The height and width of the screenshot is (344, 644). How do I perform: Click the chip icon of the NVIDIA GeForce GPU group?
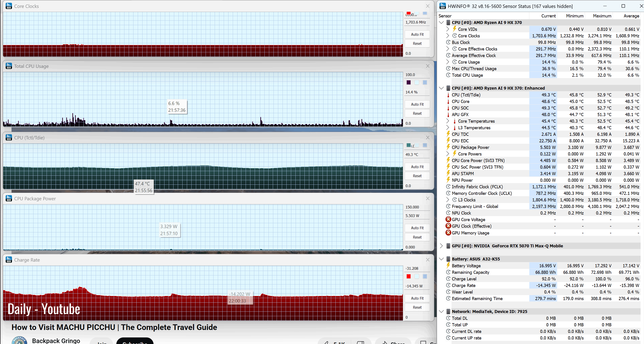click(x=448, y=246)
